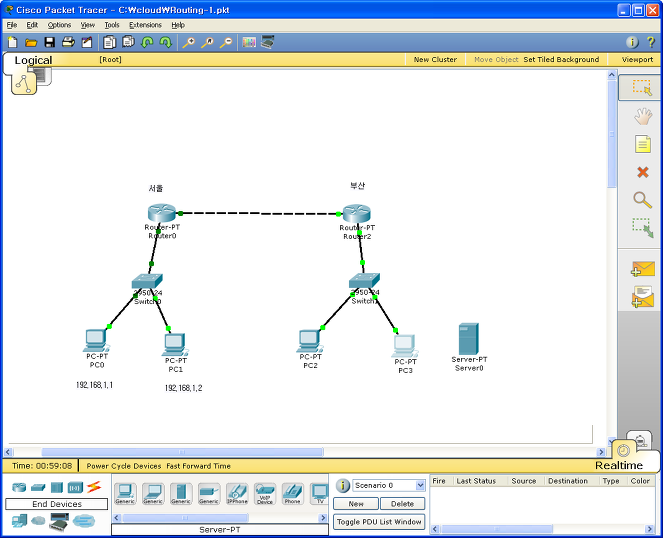Create a new file from the toolbar
663x538 pixels.
pos(12,42)
